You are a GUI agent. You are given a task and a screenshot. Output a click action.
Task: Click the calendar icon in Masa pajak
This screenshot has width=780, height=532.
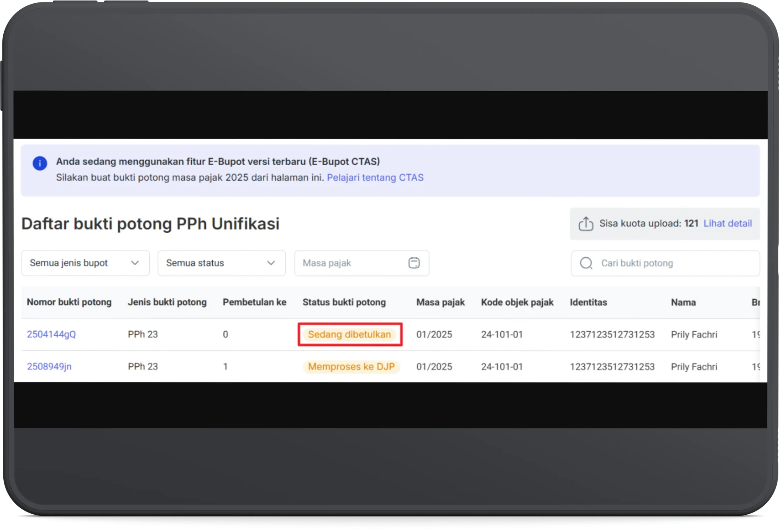click(x=414, y=263)
